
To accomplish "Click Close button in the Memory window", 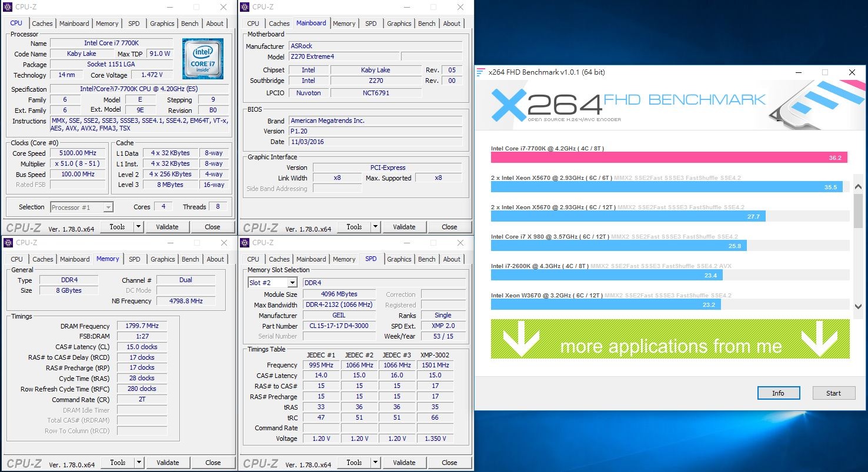I will pyautogui.click(x=213, y=463).
